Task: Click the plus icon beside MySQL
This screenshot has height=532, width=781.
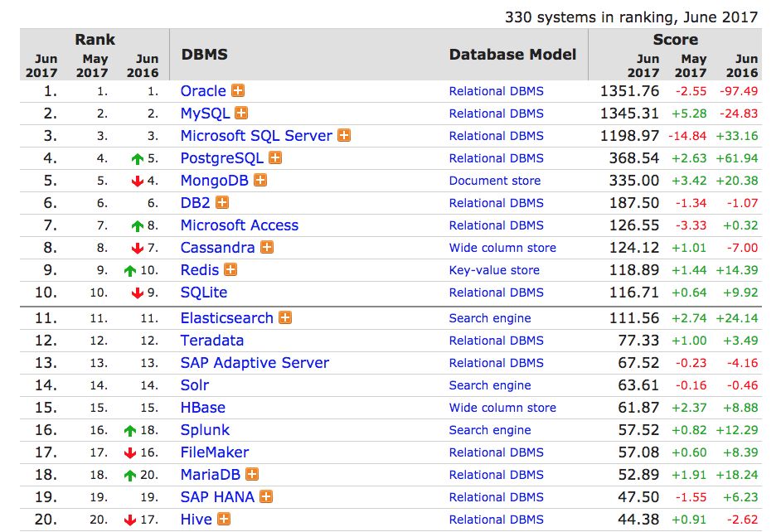Action: coord(241,114)
